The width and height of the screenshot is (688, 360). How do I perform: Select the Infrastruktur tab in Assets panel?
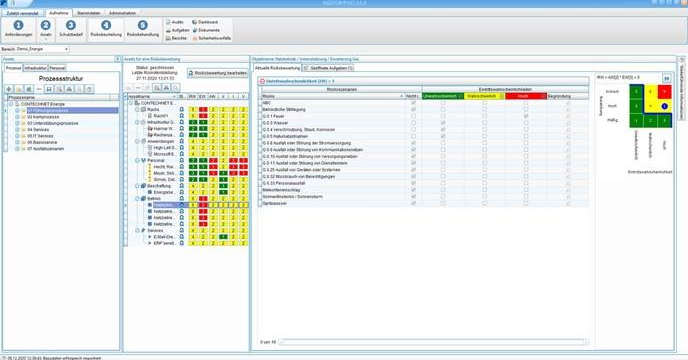click(35, 68)
